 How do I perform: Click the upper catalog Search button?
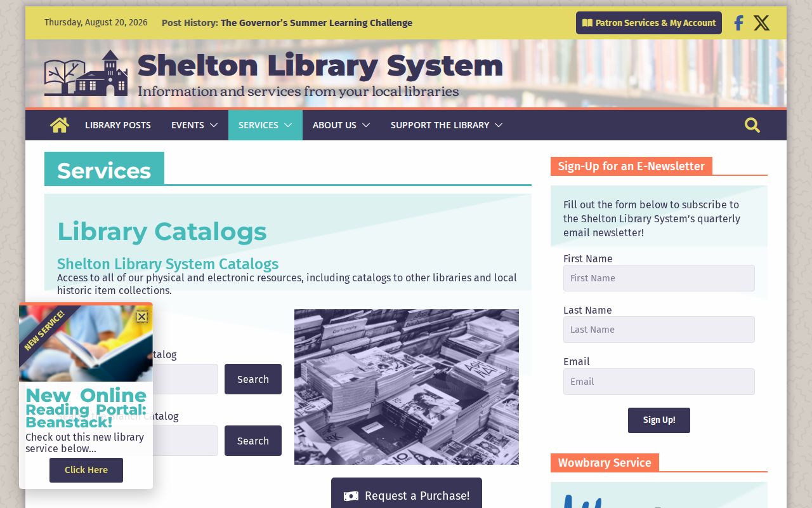coord(253,379)
